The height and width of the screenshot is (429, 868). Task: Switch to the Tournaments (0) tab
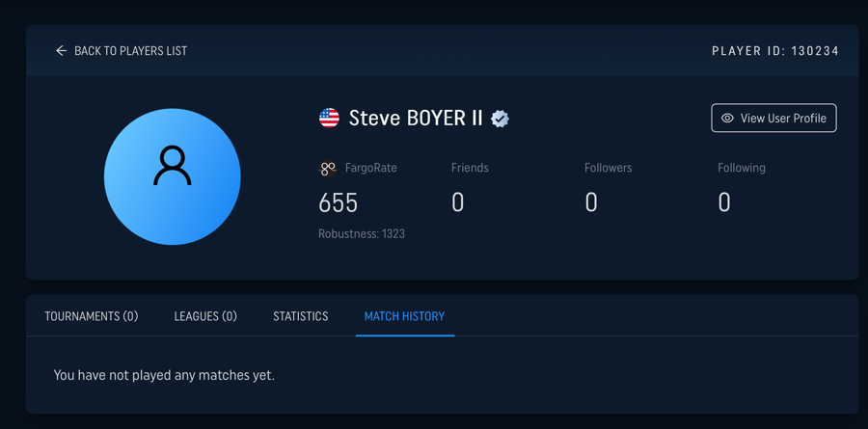92,316
